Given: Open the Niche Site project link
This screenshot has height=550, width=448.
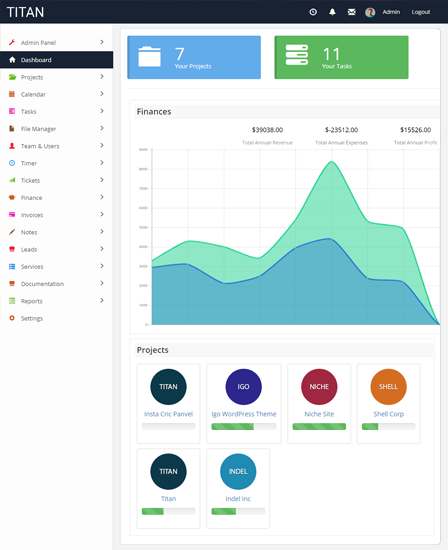Looking at the screenshot, I should coord(319,414).
